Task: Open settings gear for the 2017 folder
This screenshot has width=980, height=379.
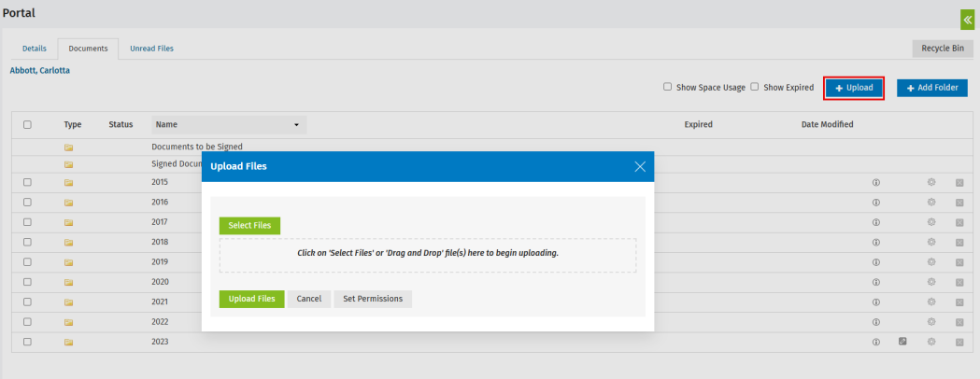Action: [931, 222]
